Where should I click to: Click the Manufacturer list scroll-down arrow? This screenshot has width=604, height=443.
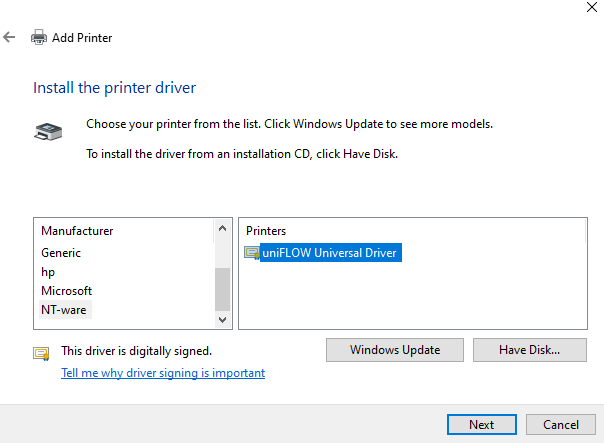pos(222,318)
